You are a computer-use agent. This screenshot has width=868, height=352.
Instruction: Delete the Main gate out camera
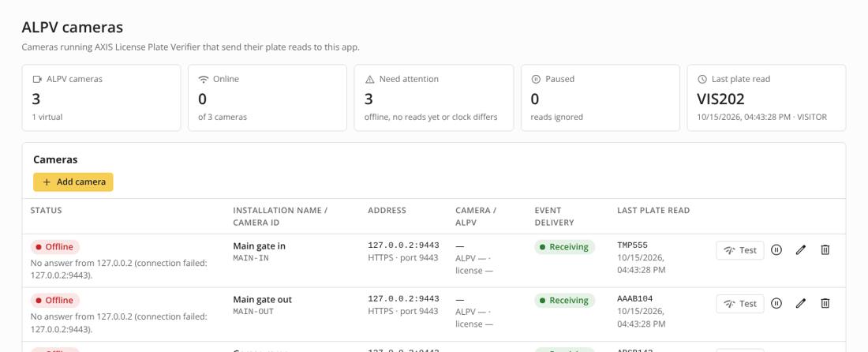pos(825,303)
